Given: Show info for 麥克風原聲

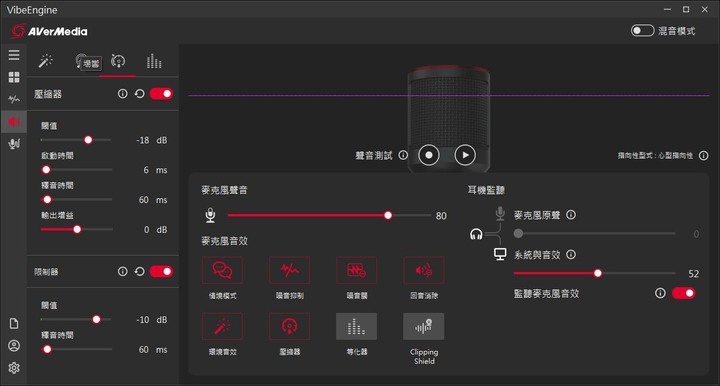Looking at the screenshot, I should 571,215.
